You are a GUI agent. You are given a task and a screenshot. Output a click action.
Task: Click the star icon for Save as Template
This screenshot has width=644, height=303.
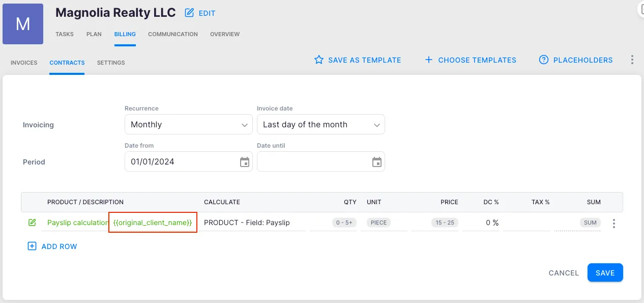coord(319,60)
